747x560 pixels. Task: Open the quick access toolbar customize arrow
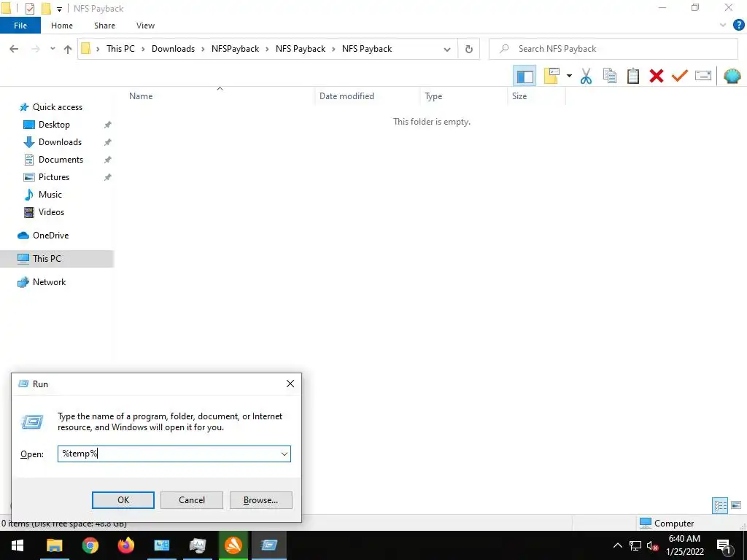coord(59,9)
